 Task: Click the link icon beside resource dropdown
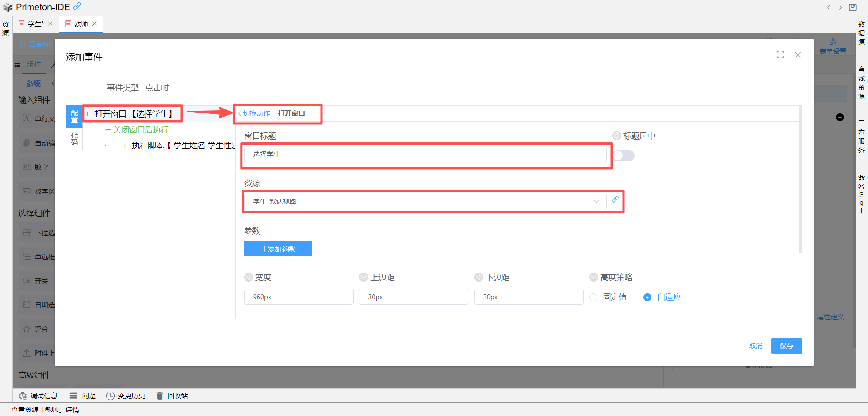tap(615, 199)
